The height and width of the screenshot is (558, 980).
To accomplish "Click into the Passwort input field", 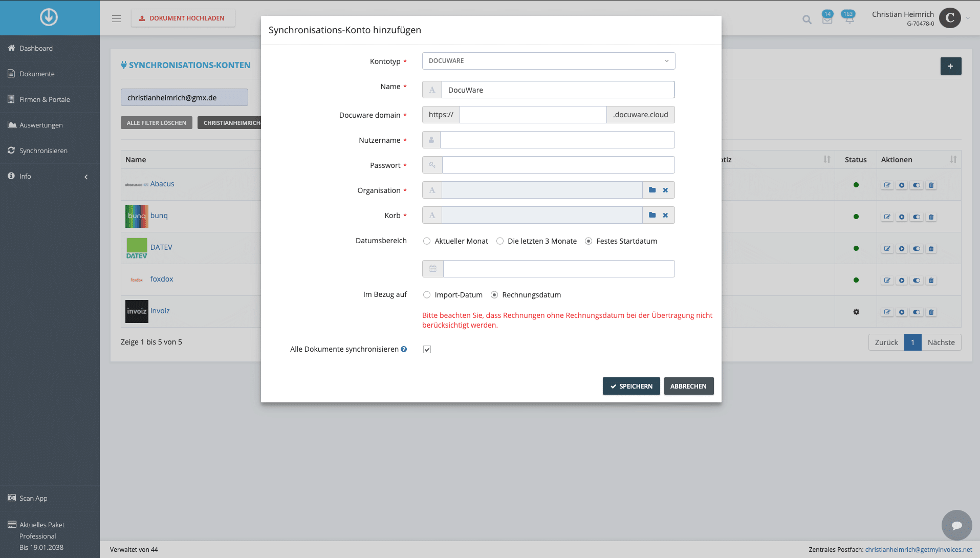I will pos(558,165).
